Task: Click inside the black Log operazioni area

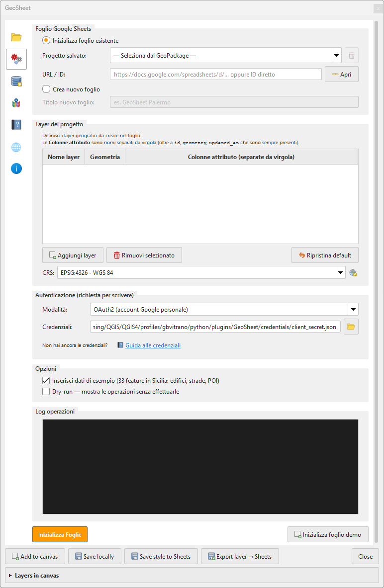Action: click(x=200, y=467)
